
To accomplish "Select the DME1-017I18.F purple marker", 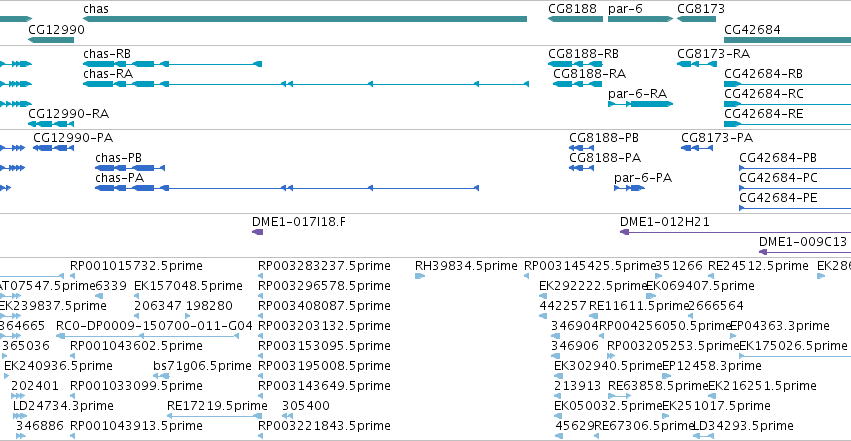I will coord(257,232).
